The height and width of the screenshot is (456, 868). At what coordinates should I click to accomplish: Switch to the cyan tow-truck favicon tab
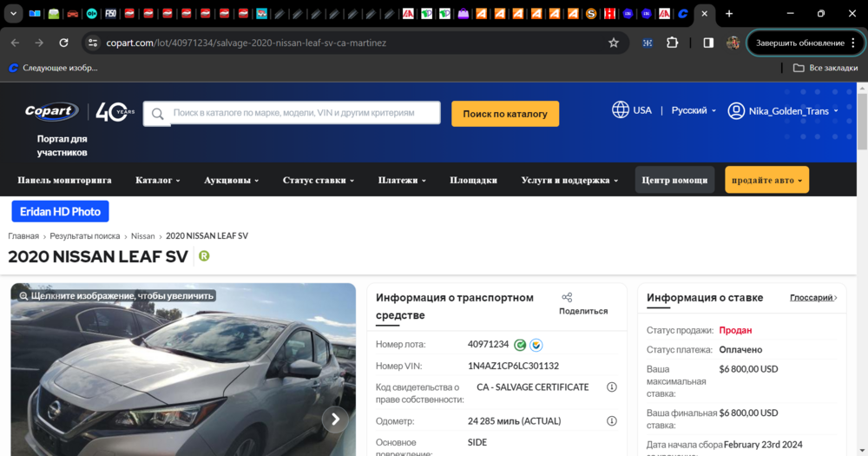click(x=261, y=14)
